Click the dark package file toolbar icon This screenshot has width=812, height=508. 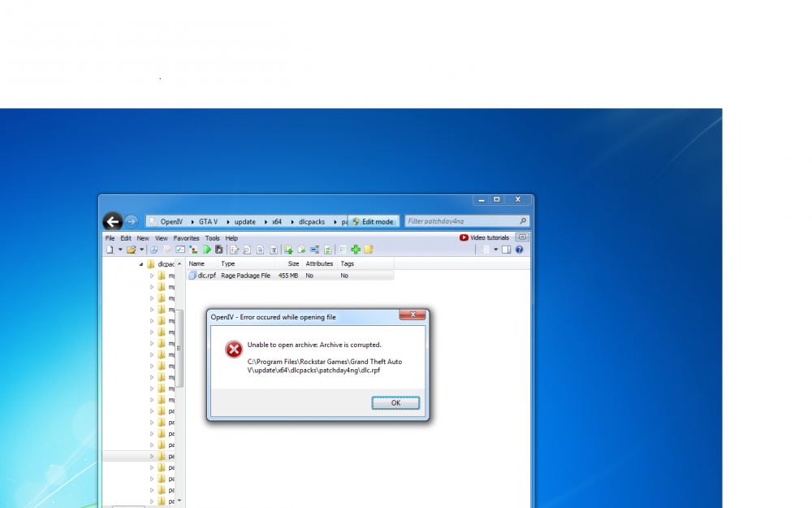click(x=219, y=250)
